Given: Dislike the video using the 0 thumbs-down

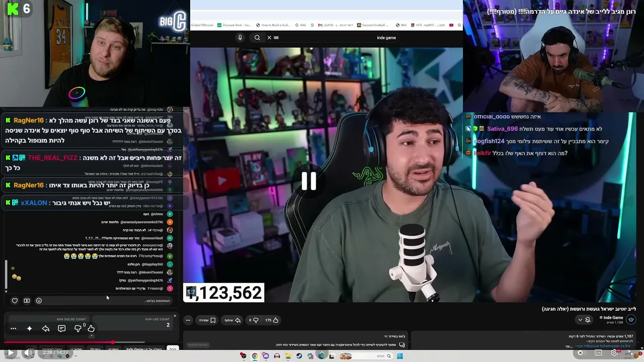Looking at the screenshot, I should pyautogui.click(x=254, y=320).
